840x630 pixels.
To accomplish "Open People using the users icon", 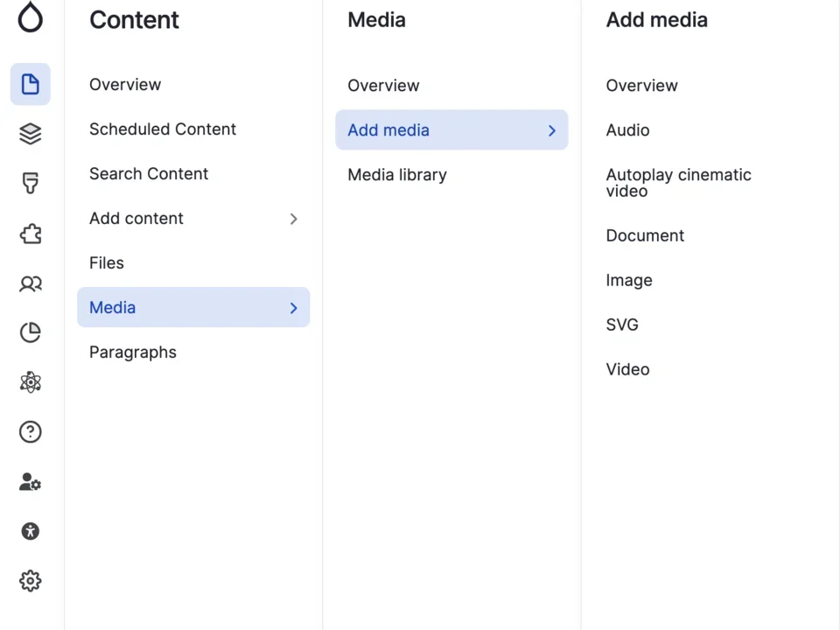I will click(31, 283).
